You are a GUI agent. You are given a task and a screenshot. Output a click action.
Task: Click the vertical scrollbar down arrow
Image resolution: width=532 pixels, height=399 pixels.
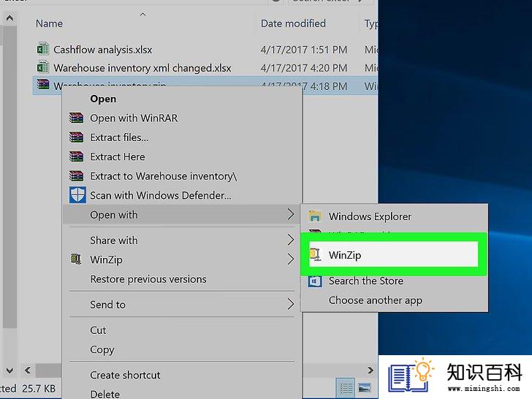(x=9, y=370)
